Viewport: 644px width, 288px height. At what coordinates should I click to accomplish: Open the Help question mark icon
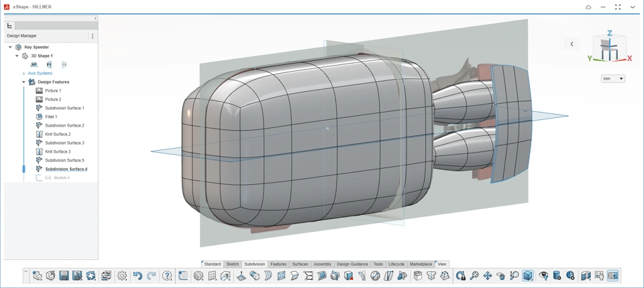point(167,276)
